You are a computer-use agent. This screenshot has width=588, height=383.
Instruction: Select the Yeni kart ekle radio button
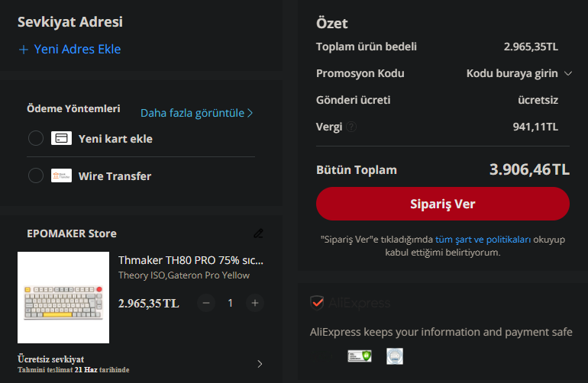coord(35,138)
